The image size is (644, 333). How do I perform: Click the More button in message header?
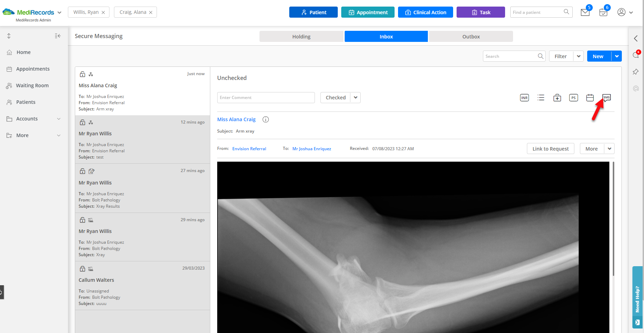pyautogui.click(x=592, y=148)
